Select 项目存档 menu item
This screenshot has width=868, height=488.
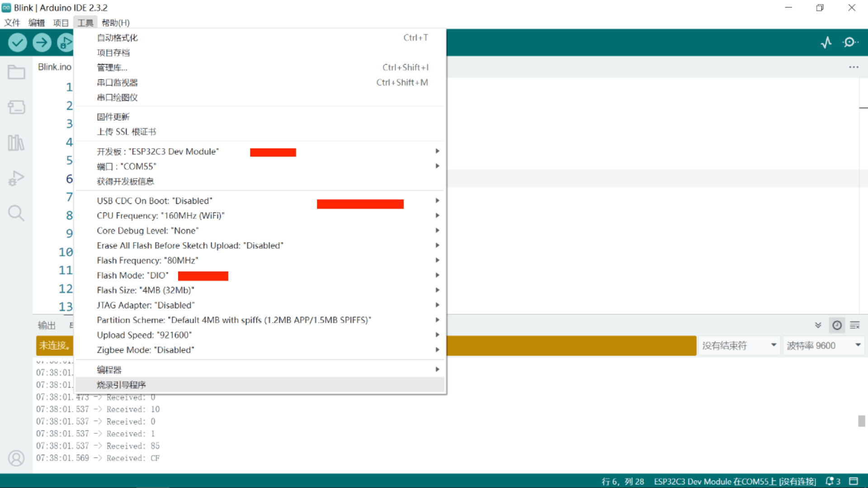pos(260,52)
